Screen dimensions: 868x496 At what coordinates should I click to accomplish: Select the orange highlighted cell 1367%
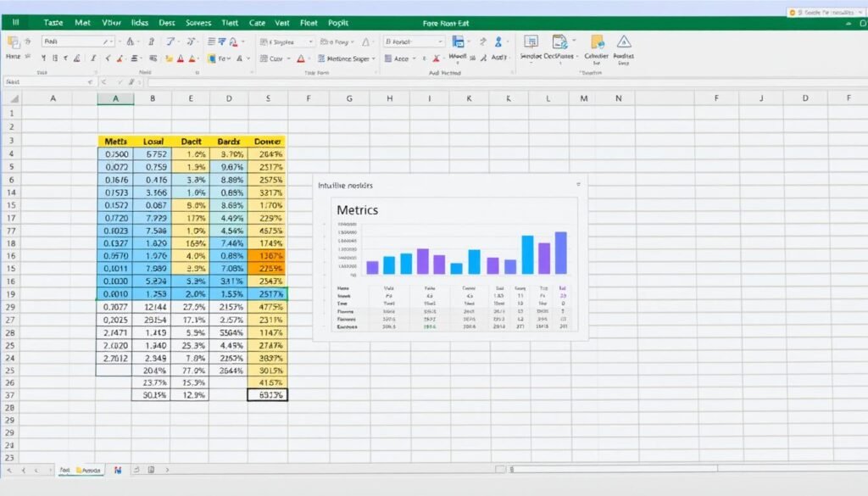click(x=268, y=255)
